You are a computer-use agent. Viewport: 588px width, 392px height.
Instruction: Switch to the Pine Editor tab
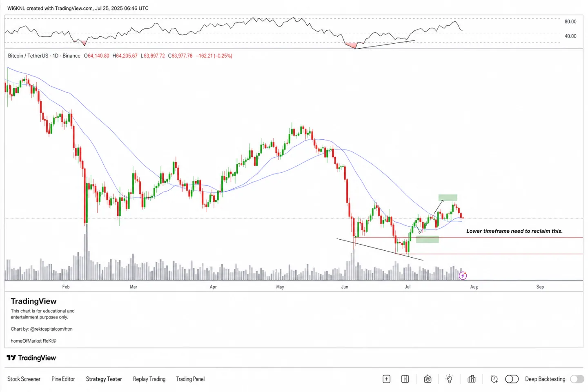click(x=63, y=379)
